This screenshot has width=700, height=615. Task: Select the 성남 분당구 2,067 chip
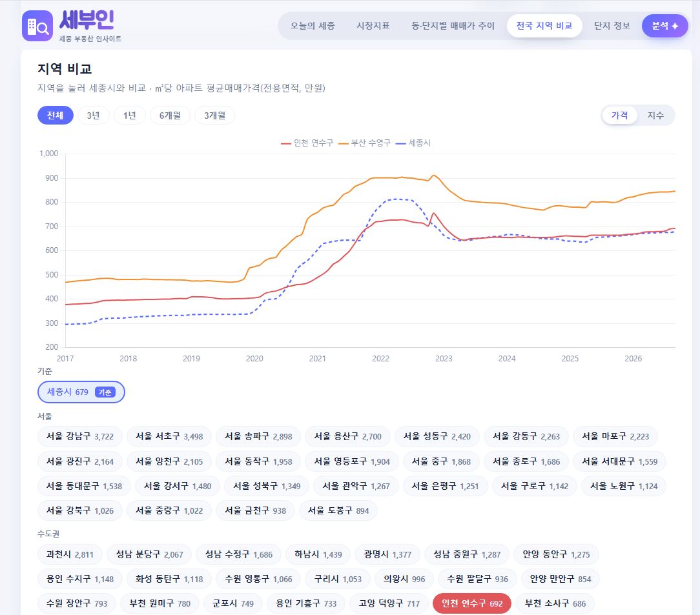pyautogui.click(x=150, y=555)
